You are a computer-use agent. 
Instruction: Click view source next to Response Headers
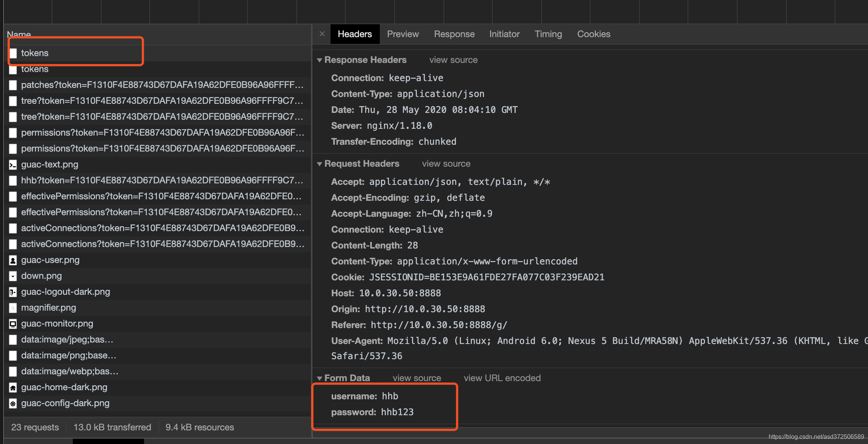click(453, 59)
